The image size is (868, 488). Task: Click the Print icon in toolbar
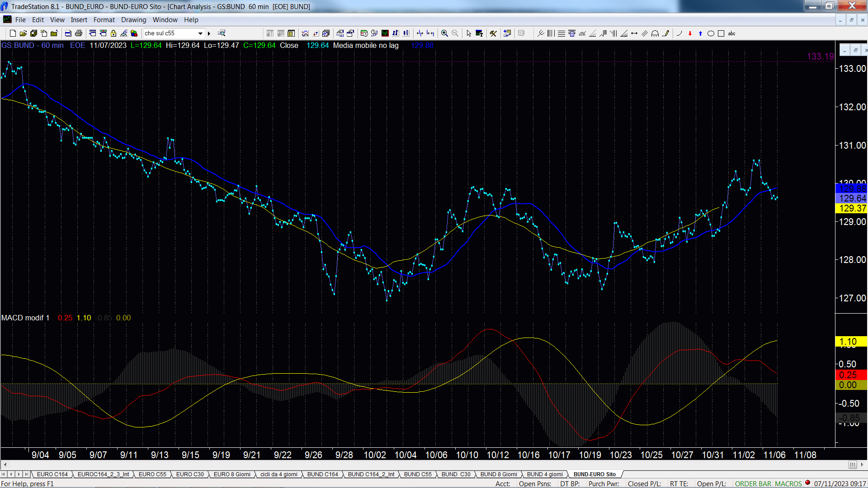pyautogui.click(x=79, y=33)
